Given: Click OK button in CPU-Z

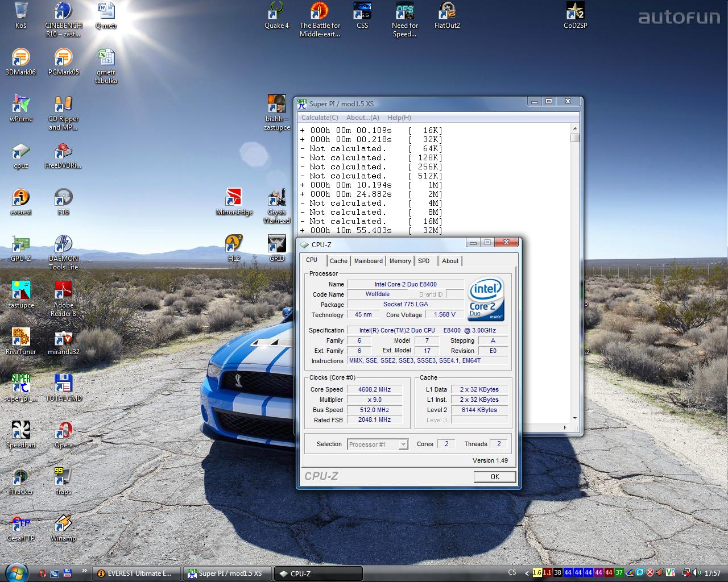Looking at the screenshot, I should point(495,477).
